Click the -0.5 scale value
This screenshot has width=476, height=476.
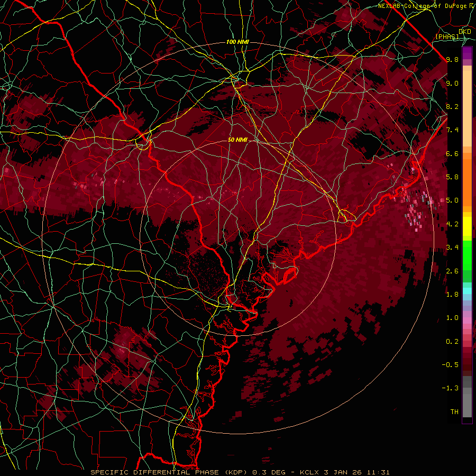tap(450, 364)
